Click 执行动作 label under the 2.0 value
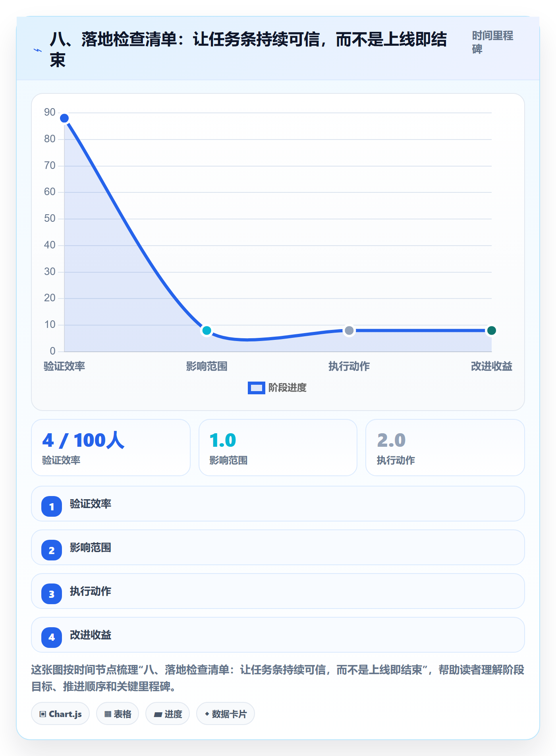 (396, 460)
